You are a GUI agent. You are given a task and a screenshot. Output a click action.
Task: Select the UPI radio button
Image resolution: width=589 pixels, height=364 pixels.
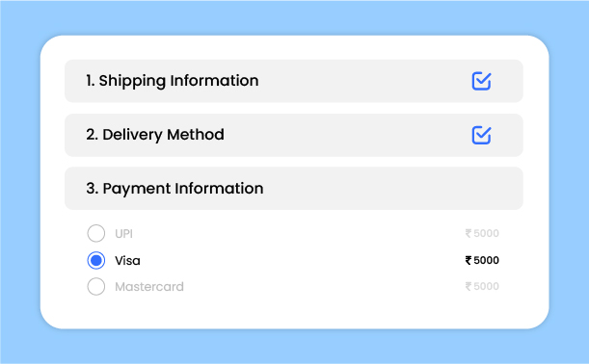point(96,233)
